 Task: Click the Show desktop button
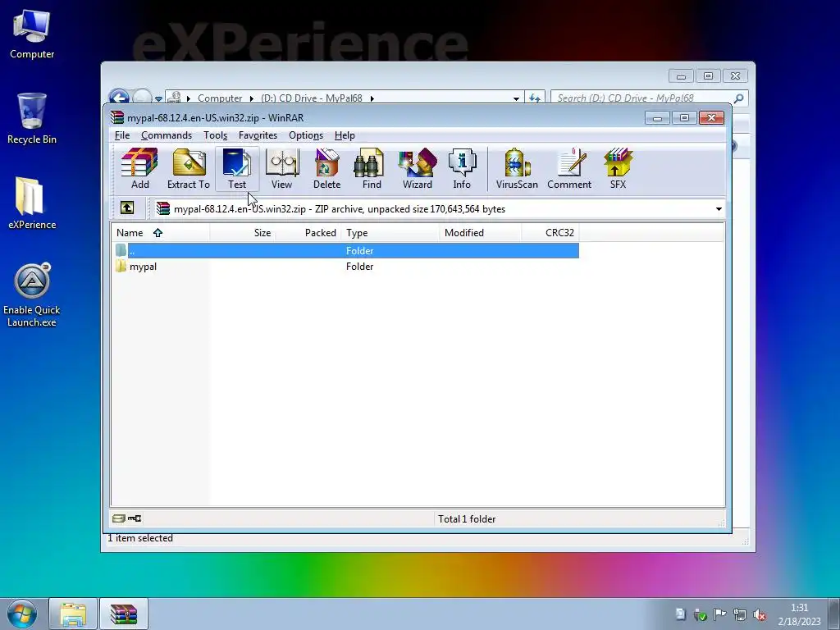(x=834, y=614)
